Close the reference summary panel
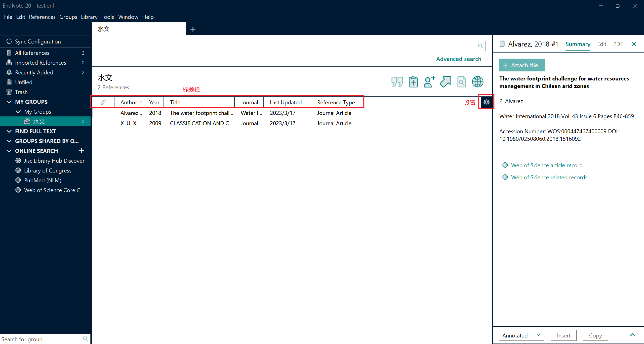Screen dimensions: 644x344 click(634, 44)
